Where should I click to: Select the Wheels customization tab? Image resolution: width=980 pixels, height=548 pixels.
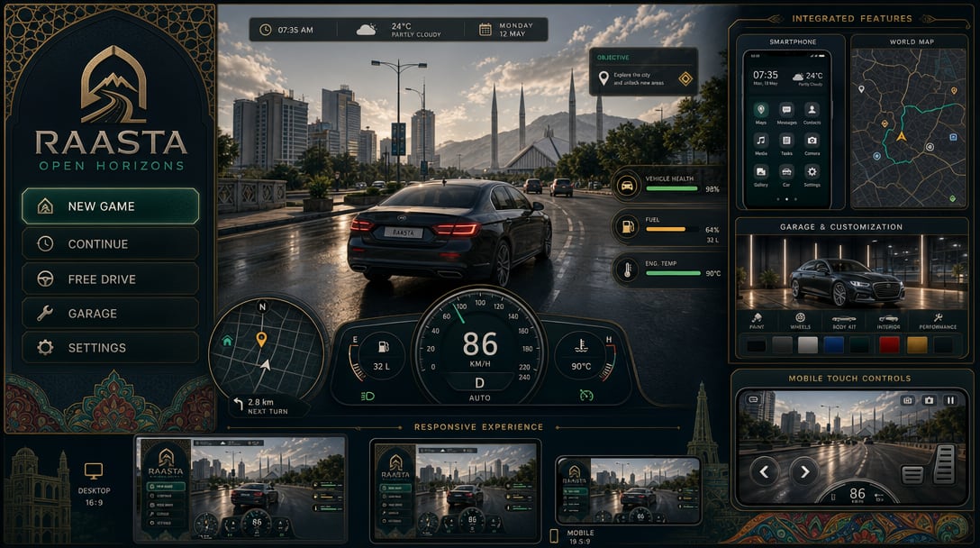(800, 322)
